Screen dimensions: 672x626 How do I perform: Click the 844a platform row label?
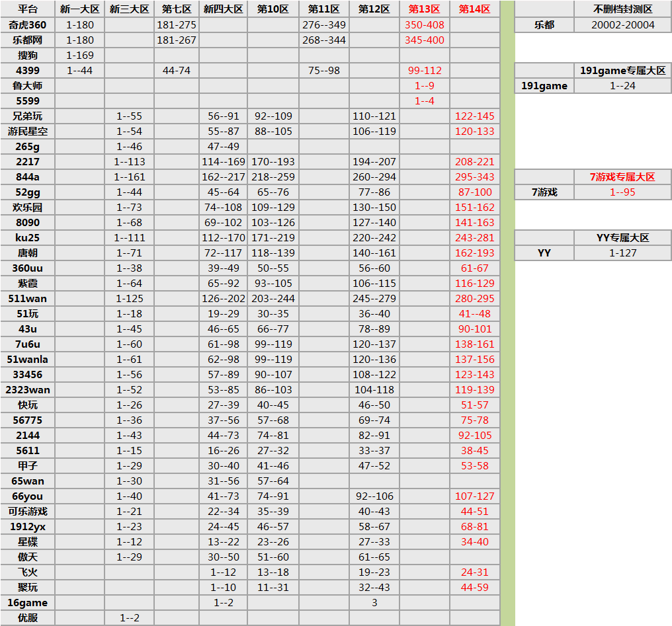tap(27, 177)
